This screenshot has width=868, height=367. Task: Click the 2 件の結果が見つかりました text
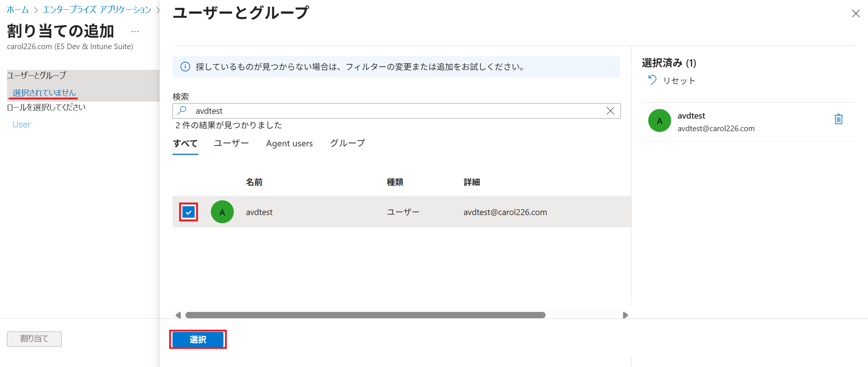pos(229,125)
